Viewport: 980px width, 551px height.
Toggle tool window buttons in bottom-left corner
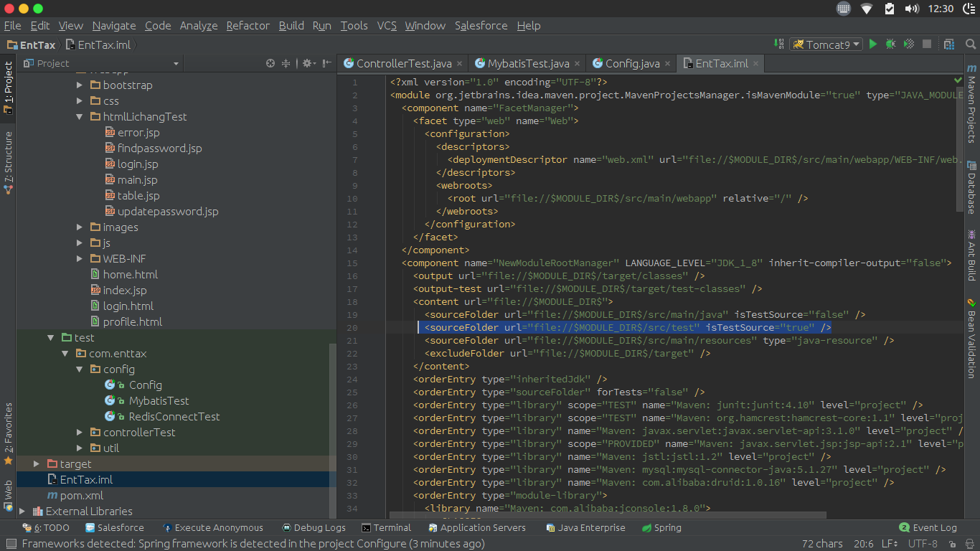[x=10, y=544]
